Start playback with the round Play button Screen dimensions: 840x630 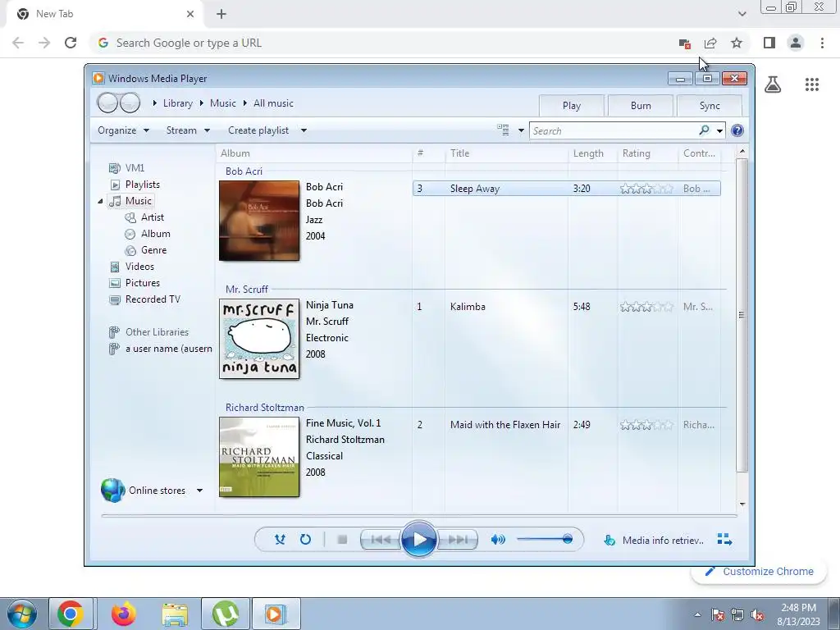tap(418, 540)
